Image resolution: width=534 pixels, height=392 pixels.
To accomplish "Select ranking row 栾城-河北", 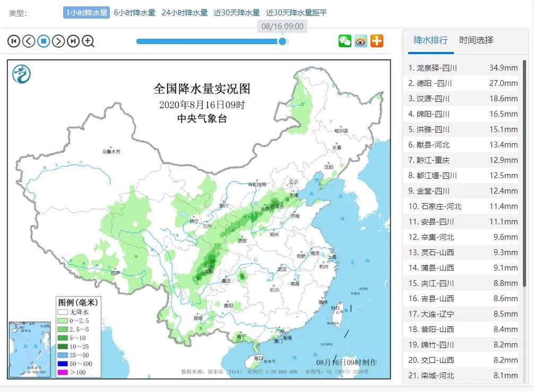I will pyautogui.click(x=463, y=376).
